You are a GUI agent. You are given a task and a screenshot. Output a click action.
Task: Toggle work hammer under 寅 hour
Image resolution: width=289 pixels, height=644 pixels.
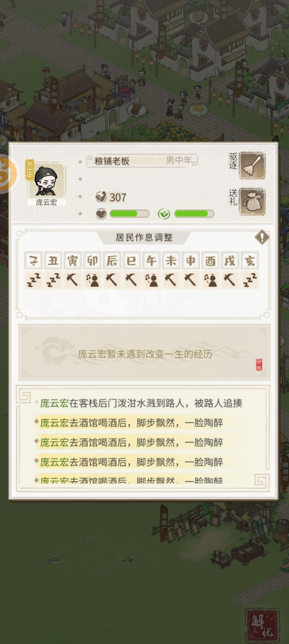(73, 280)
